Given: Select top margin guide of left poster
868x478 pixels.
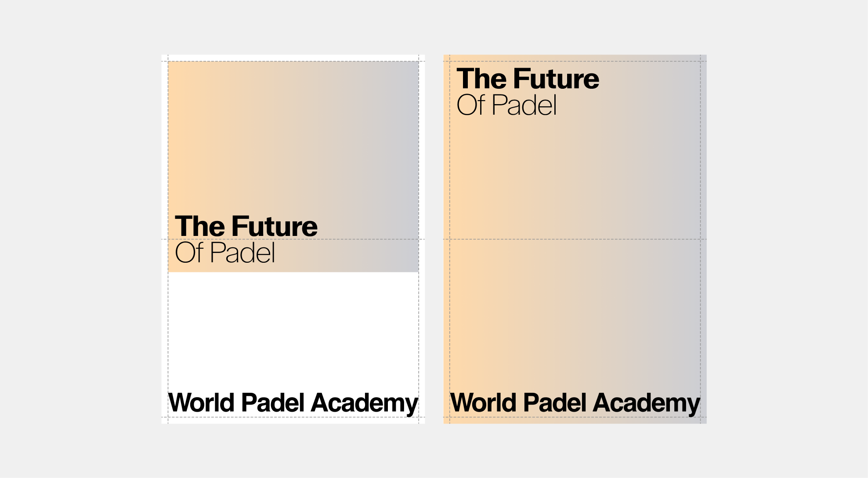Looking at the screenshot, I should [293, 61].
